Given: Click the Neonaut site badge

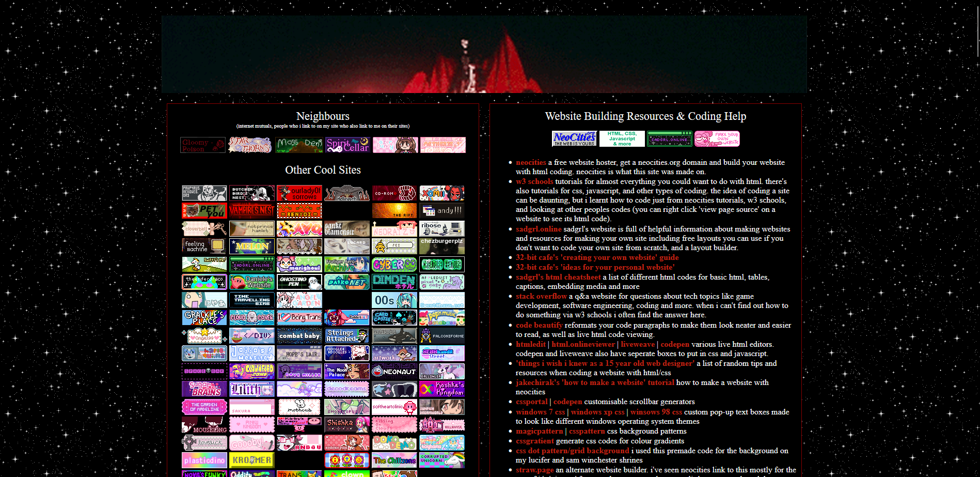Looking at the screenshot, I should [x=394, y=372].
